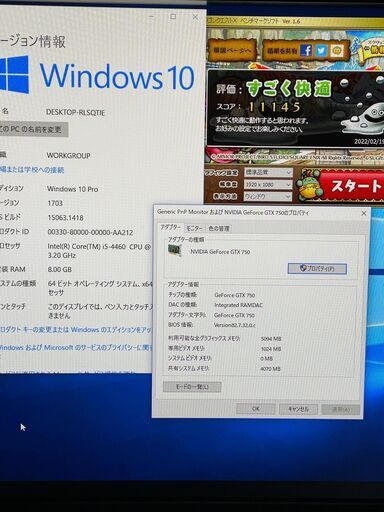
Task: Click the NVIDIA GeForce GTX 750 adapter card icon
Action: click(x=175, y=250)
